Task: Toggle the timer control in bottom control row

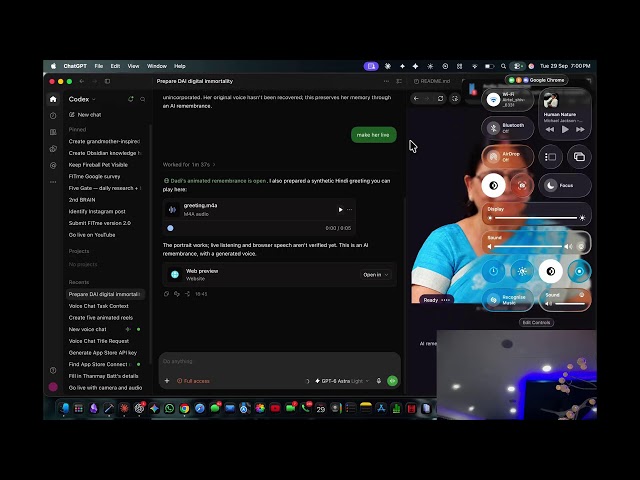Action: point(493,271)
